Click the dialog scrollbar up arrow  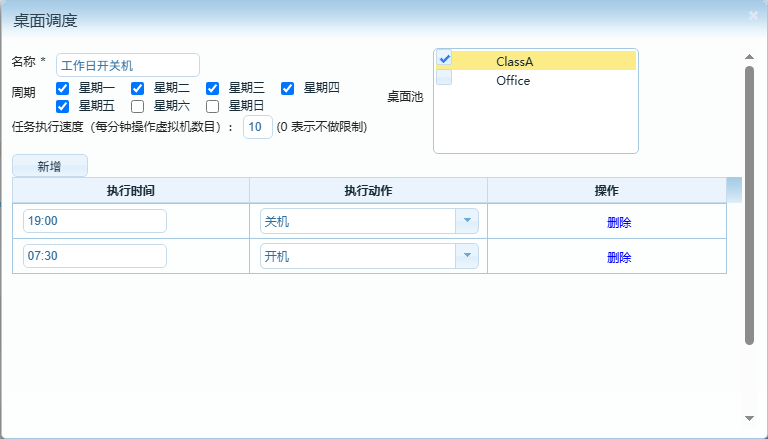(x=749, y=57)
